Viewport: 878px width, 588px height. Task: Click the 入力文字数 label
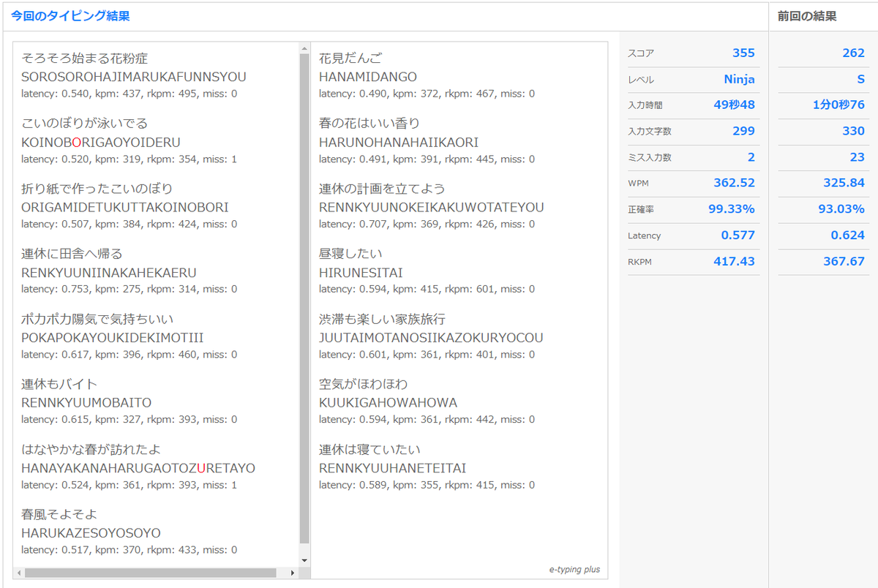(x=650, y=132)
